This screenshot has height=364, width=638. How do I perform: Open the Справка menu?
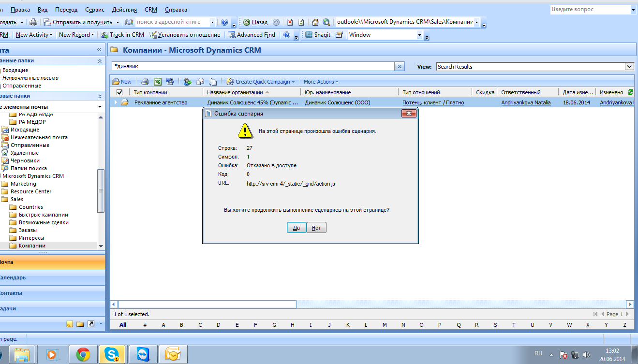pyautogui.click(x=176, y=10)
